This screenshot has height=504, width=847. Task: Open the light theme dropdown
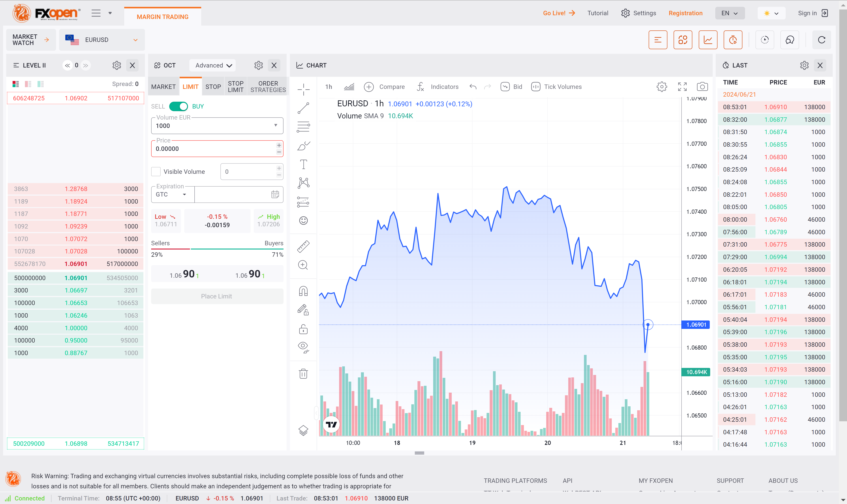click(x=771, y=13)
